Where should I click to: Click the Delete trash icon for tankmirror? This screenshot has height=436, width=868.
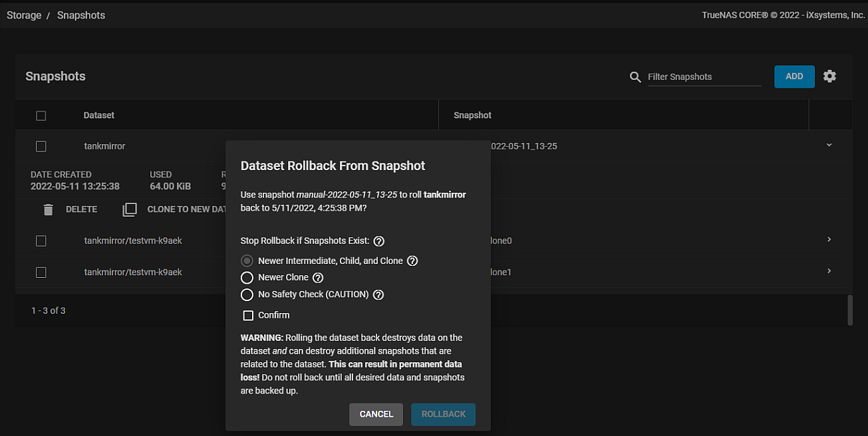pyautogui.click(x=48, y=209)
